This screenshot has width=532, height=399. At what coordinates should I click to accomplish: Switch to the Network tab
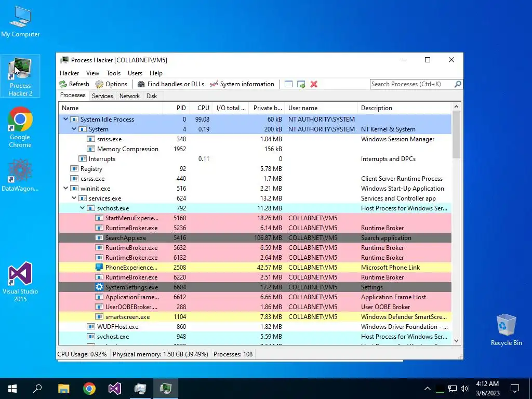click(129, 96)
